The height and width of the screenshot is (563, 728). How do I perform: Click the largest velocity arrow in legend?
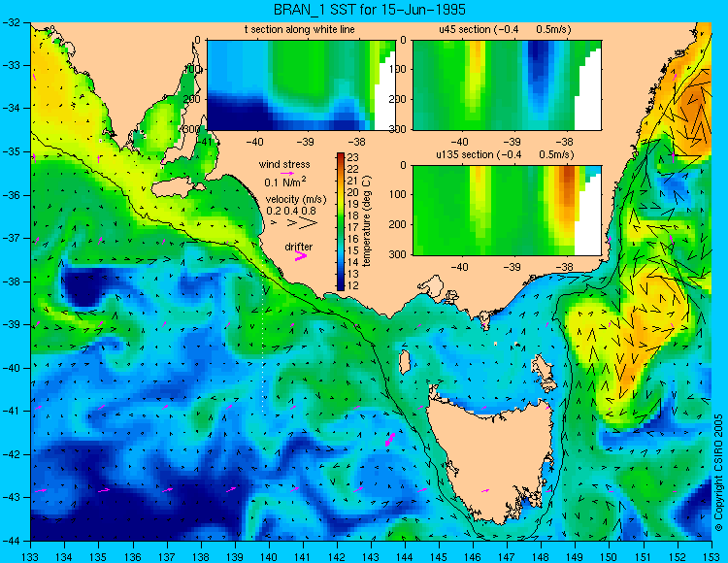click(x=308, y=223)
